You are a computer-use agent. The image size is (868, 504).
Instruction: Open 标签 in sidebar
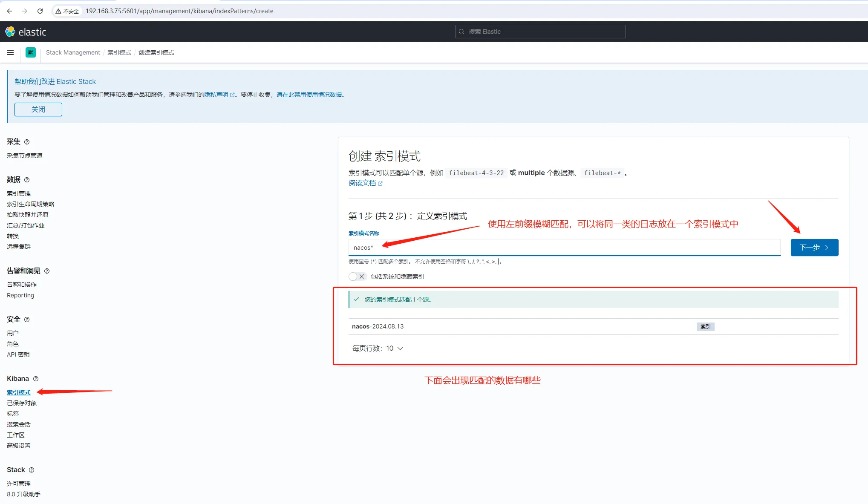[13, 414]
